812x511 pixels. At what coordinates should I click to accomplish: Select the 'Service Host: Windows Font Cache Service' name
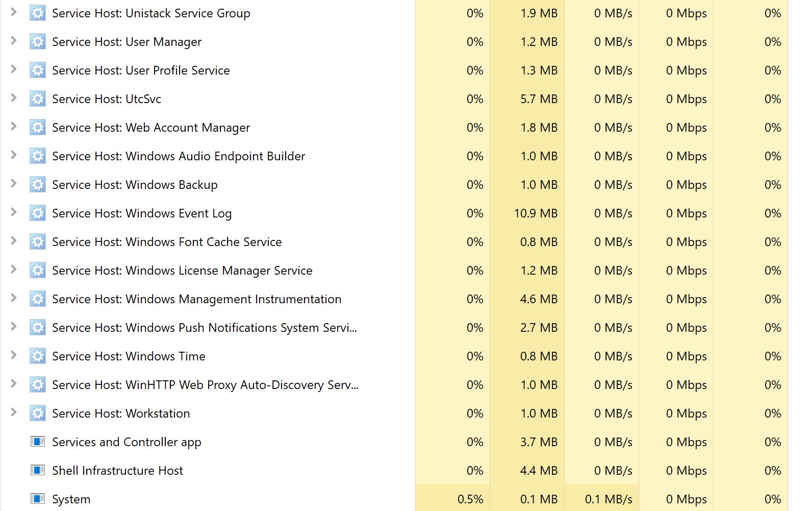[x=167, y=242]
